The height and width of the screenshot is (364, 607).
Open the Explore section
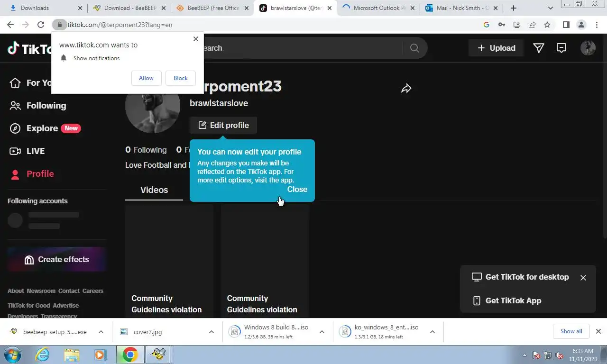[45, 128]
